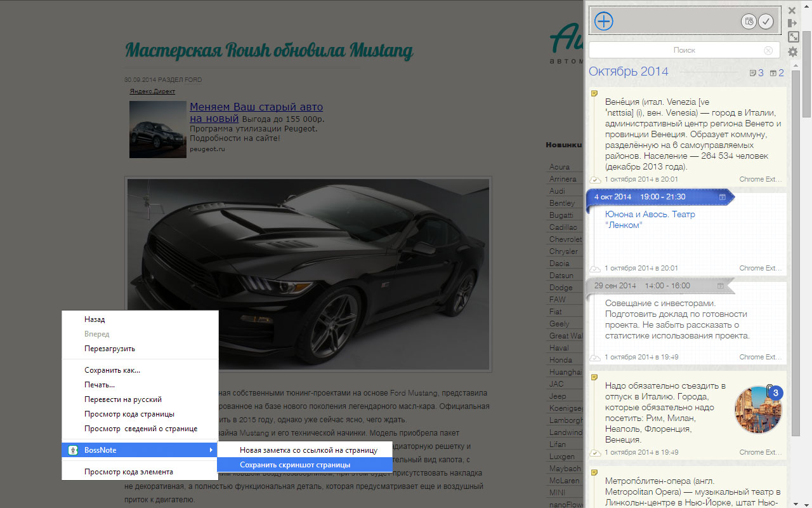Click yellow note icon on Метрополитен-опера note
The width and height of the screenshot is (812, 508).
tap(594, 472)
